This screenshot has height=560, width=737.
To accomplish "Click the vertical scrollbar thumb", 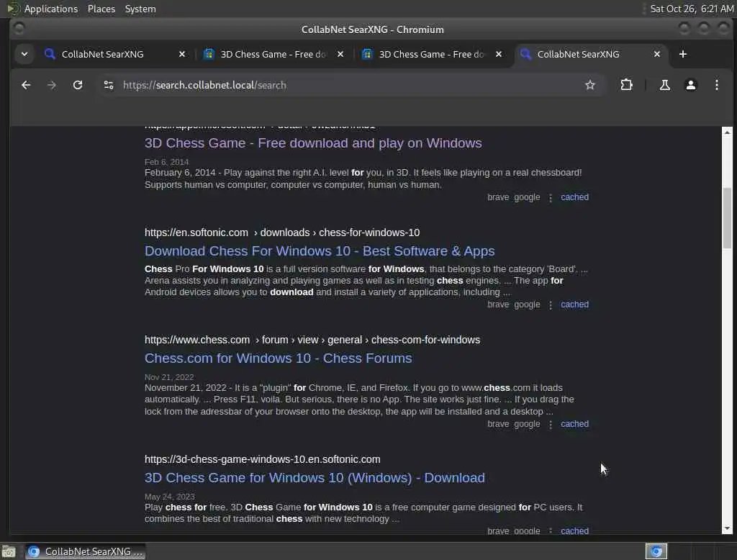I will (727, 218).
